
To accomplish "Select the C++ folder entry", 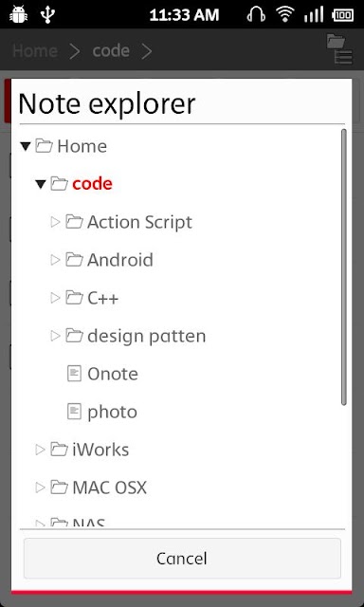I will point(103,298).
